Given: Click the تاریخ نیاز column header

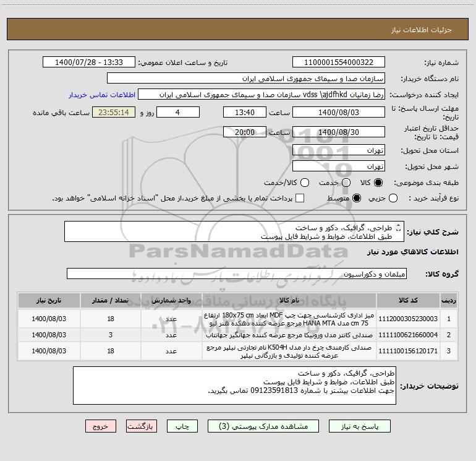Looking at the screenshot, I should pos(49,301).
